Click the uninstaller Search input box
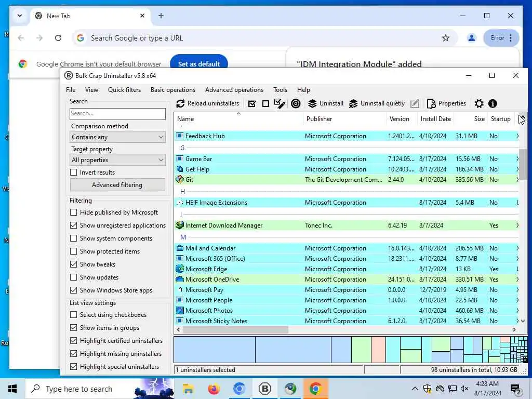 click(x=117, y=114)
